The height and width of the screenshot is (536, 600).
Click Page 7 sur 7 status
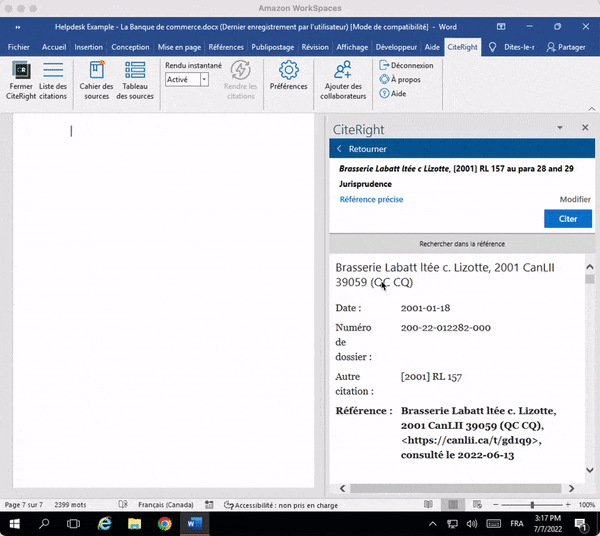[x=24, y=505]
